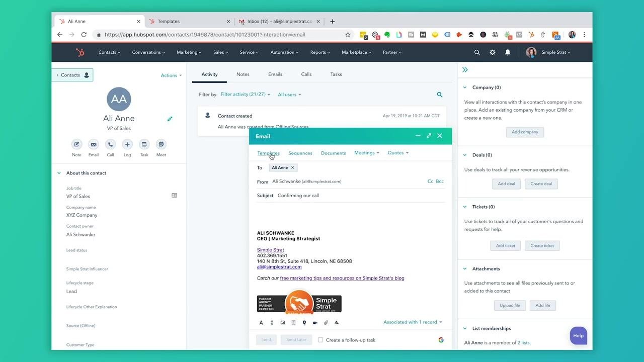Open the Contacts navbar menu

pos(109,52)
